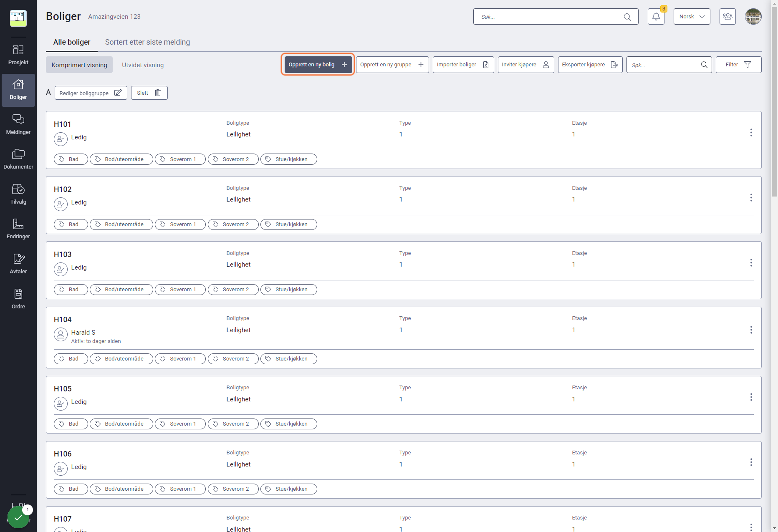Screen dimensions: 778x532
Task: Open the user profile avatar
Action: pos(753,17)
